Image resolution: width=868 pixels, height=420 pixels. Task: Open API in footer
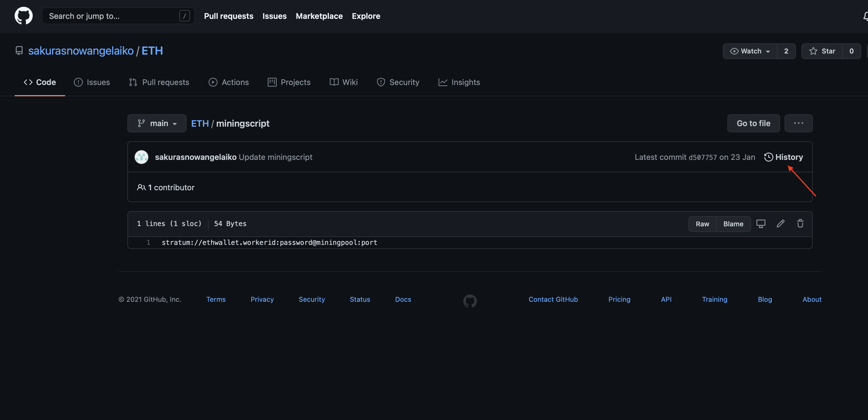pos(666,299)
